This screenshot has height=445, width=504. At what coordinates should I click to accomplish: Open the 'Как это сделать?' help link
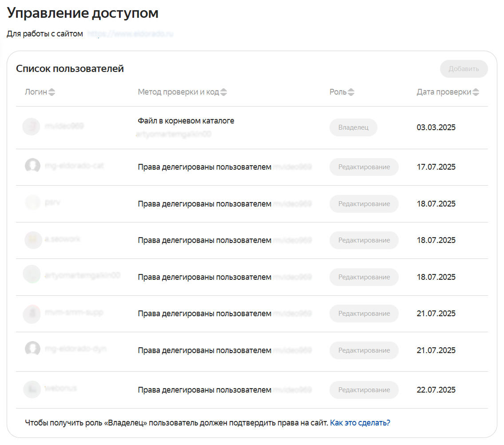point(360,423)
